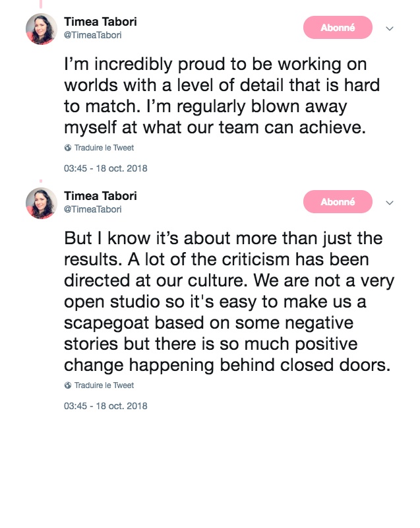
Task: Click Traduire le Tweet under the first tweet
Action: click(x=104, y=148)
